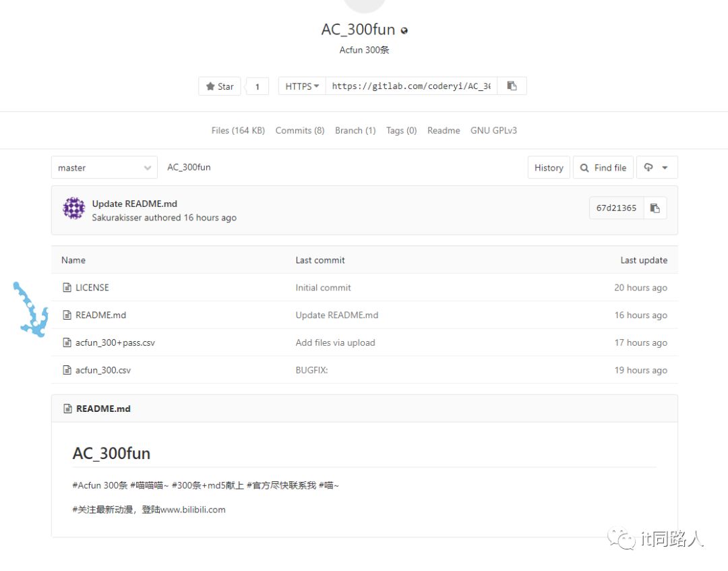The width and height of the screenshot is (728, 571).
Task: Click the README.md row file icon
Action: [67, 315]
